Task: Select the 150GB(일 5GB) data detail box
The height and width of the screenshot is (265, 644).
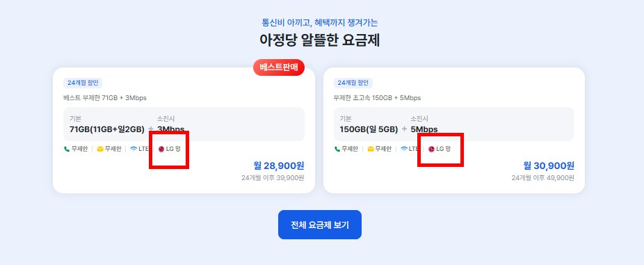Action: point(454,124)
